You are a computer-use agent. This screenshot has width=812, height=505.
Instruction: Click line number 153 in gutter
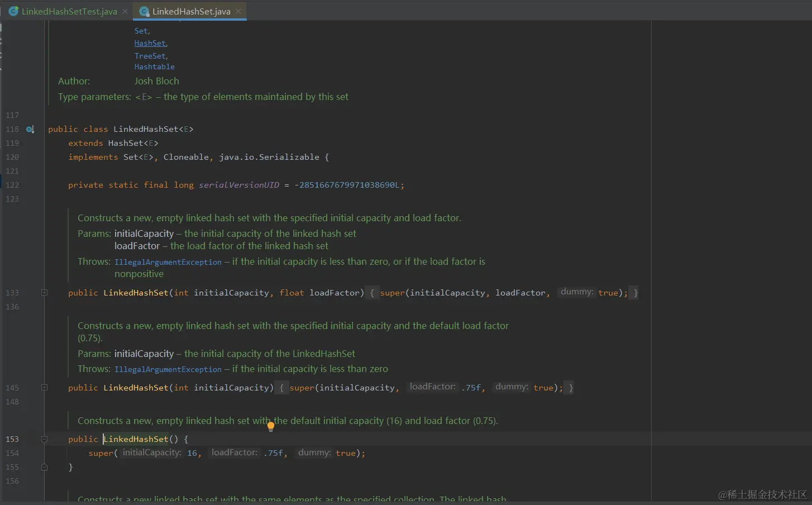[12, 439]
